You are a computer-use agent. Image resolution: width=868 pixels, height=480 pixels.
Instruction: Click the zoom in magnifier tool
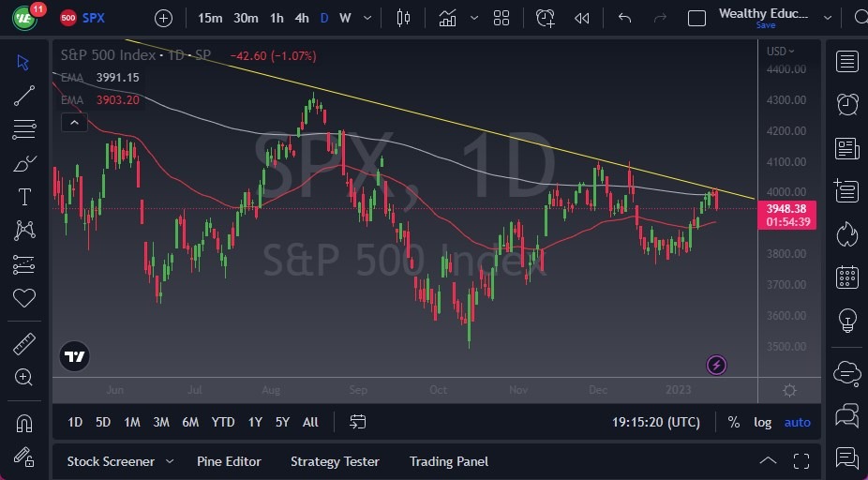coord(24,377)
